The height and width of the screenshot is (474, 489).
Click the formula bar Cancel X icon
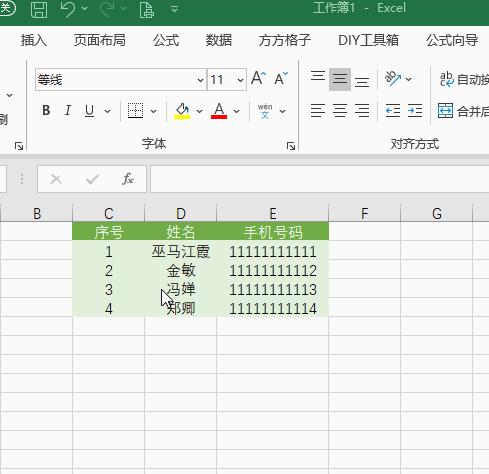point(56,179)
